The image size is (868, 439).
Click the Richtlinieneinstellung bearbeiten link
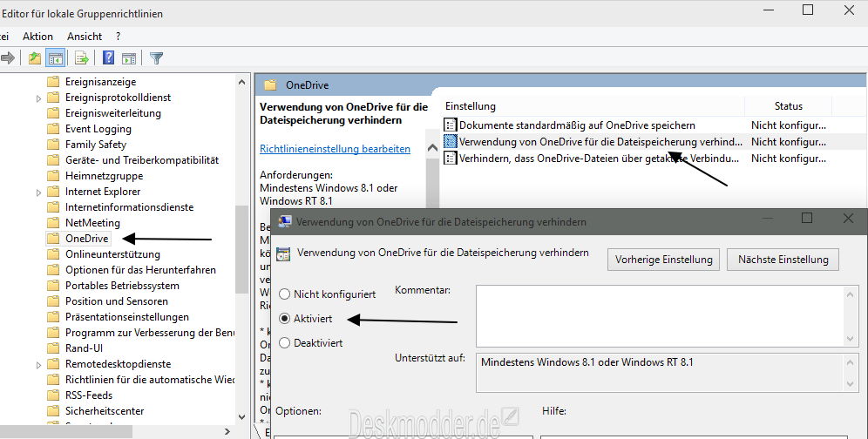[335, 149]
